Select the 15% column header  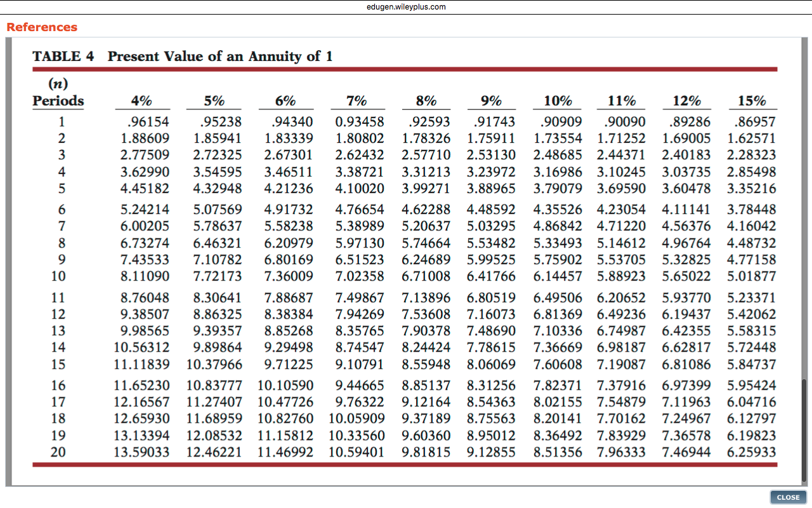click(752, 100)
